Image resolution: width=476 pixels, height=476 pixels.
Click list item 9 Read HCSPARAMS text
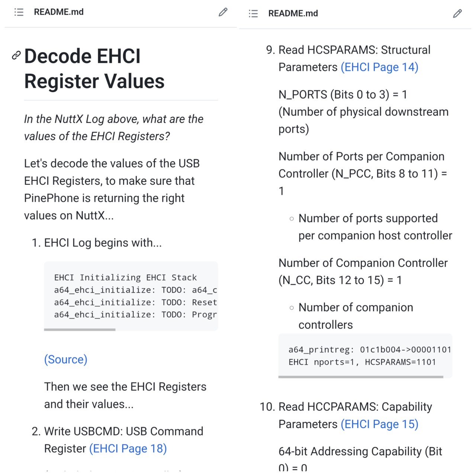354,50
